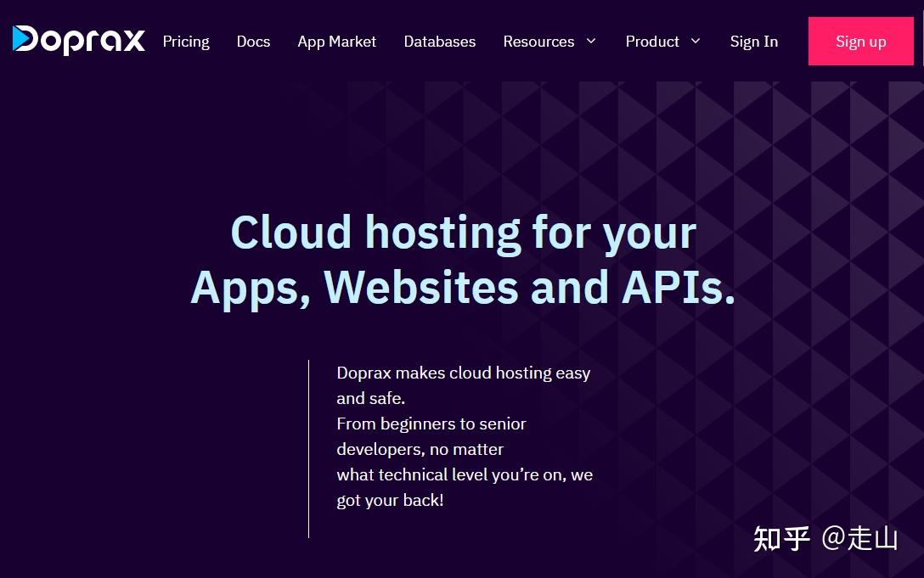Open the Product menu
The height and width of the screenshot is (578, 924).
pyautogui.click(x=652, y=42)
